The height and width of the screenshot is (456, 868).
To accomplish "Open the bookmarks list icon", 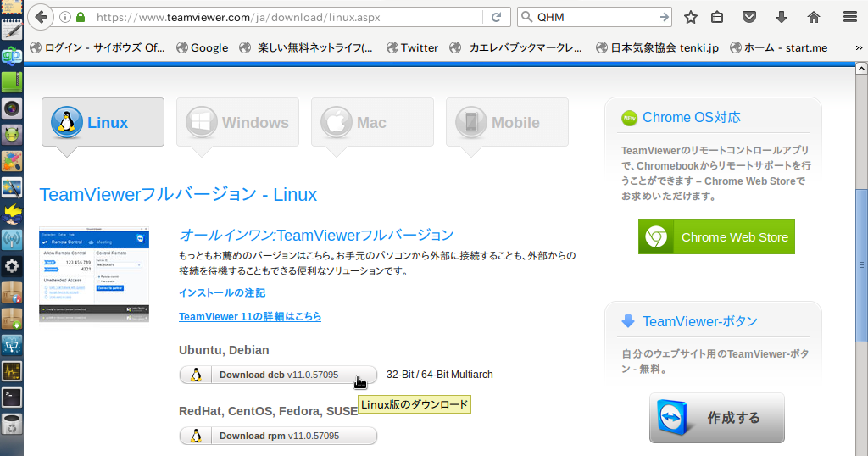I will (x=717, y=17).
